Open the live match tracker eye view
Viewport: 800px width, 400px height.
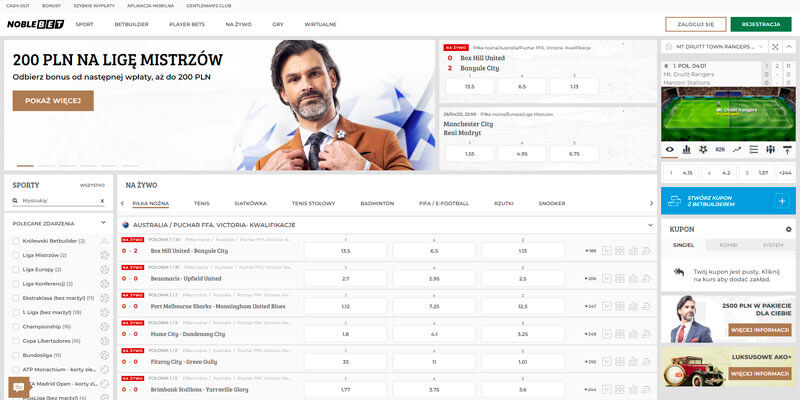[669, 149]
